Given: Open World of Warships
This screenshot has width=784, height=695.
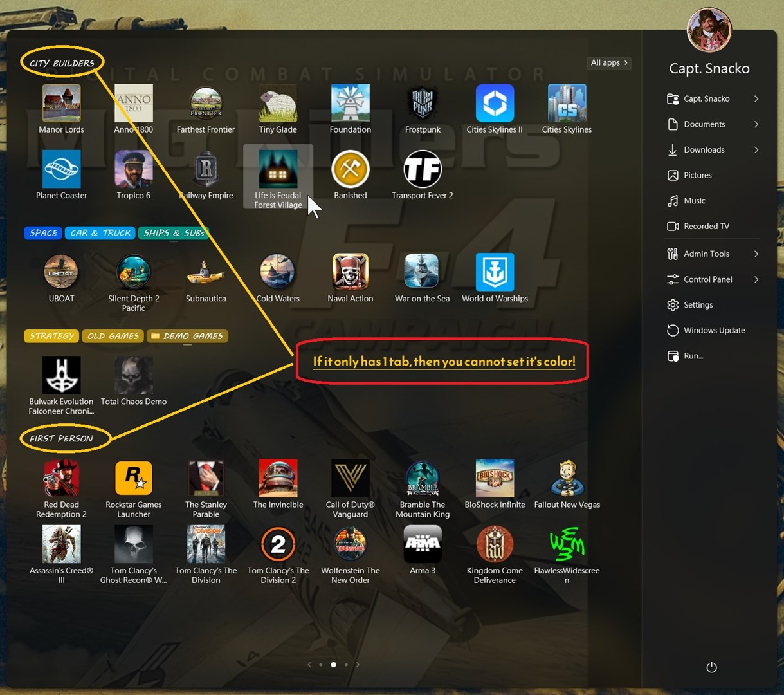Looking at the screenshot, I should pyautogui.click(x=494, y=273).
